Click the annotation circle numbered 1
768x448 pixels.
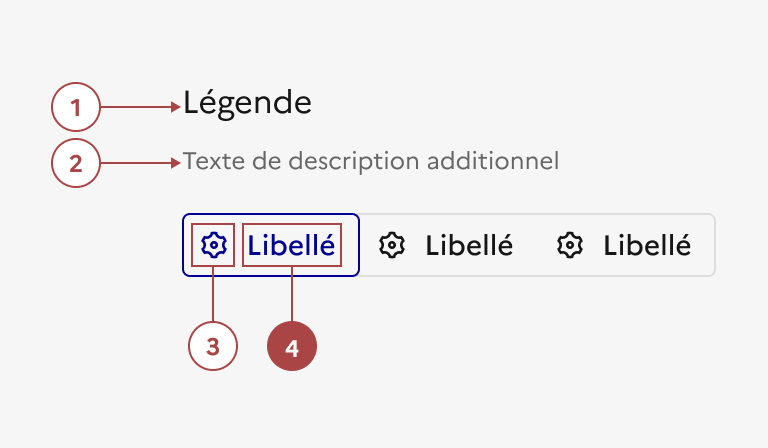coord(76,107)
